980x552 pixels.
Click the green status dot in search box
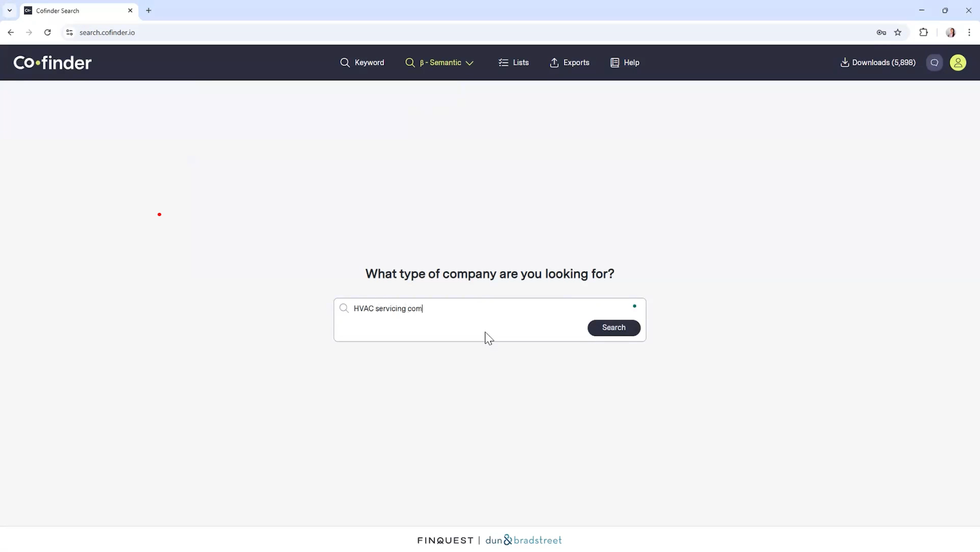coord(634,306)
